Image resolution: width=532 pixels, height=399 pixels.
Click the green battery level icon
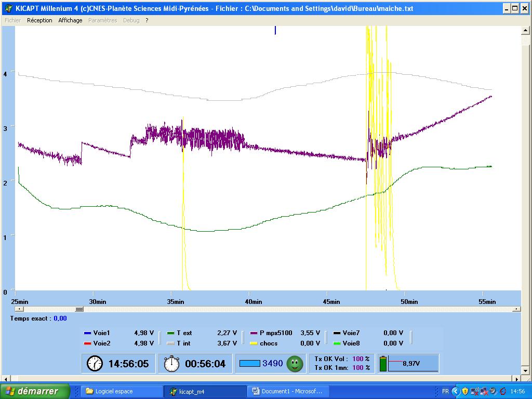point(384,364)
